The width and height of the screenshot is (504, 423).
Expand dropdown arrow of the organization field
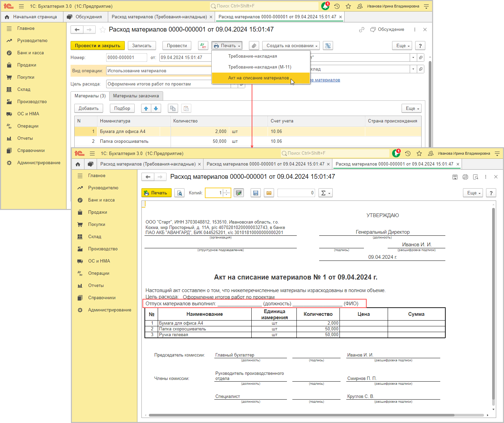(x=413, y=57)
